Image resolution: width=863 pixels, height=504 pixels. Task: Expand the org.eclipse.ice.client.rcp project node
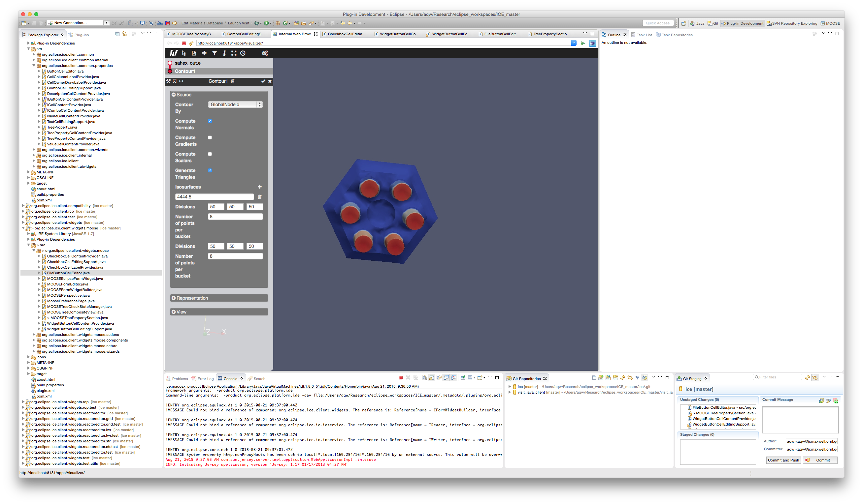click(x=23, y=211)
